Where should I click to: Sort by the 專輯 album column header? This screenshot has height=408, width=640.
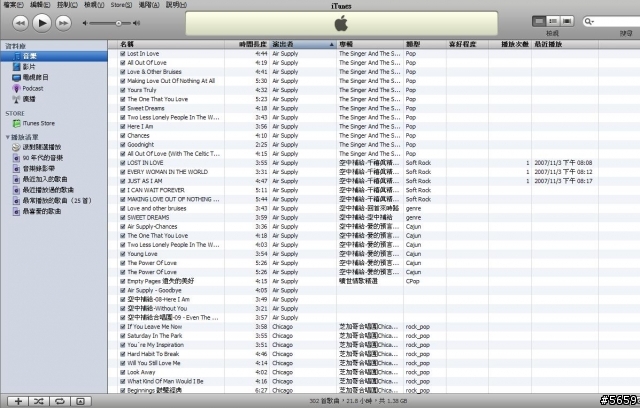click(x=370, y=44)
